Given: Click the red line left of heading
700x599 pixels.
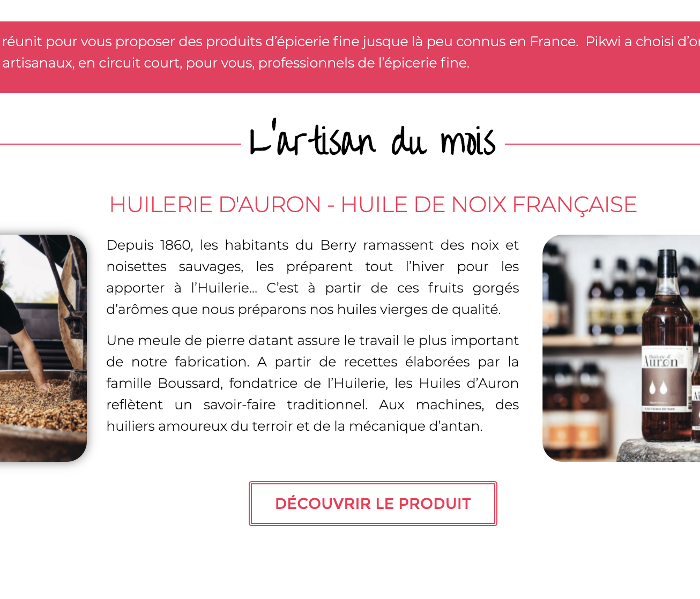Looking at the screenshot, I should click(121, 144).
